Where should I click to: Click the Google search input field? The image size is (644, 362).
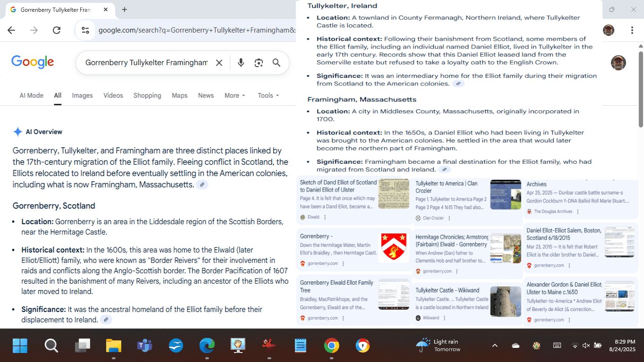[x=146, y=63]
